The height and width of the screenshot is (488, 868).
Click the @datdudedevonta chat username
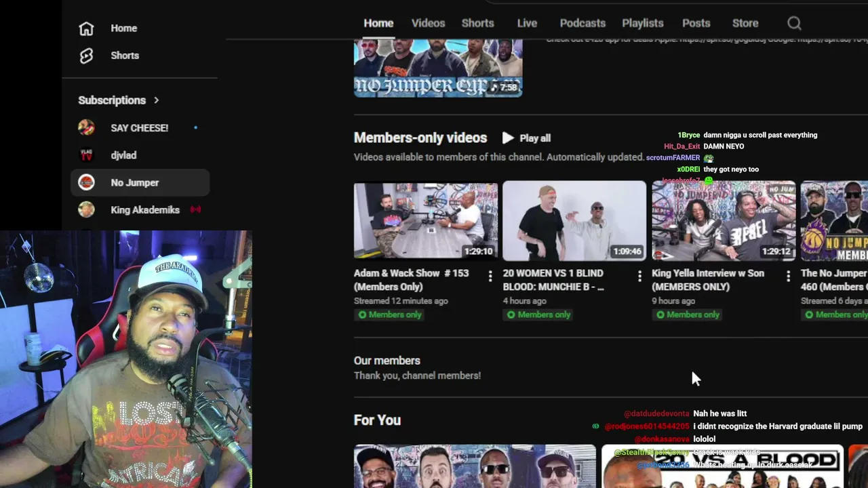(656, 413)
